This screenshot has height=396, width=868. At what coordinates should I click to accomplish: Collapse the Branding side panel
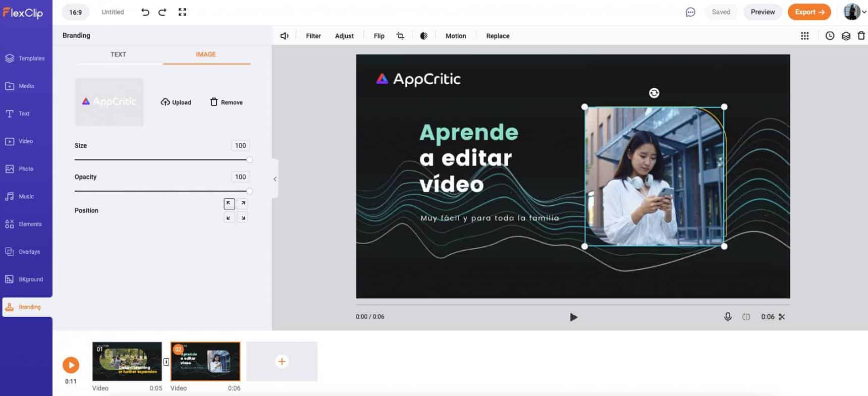tap(275, 179)
